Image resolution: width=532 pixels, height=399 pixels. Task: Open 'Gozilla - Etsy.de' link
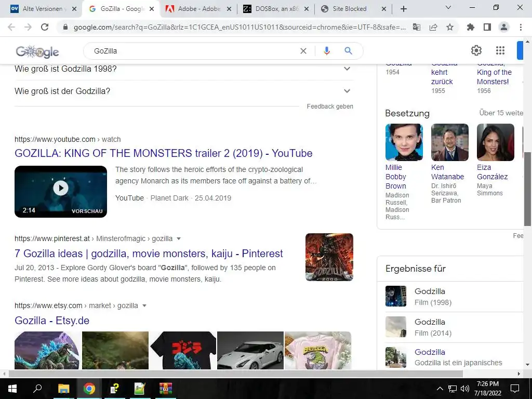(52, 320)
